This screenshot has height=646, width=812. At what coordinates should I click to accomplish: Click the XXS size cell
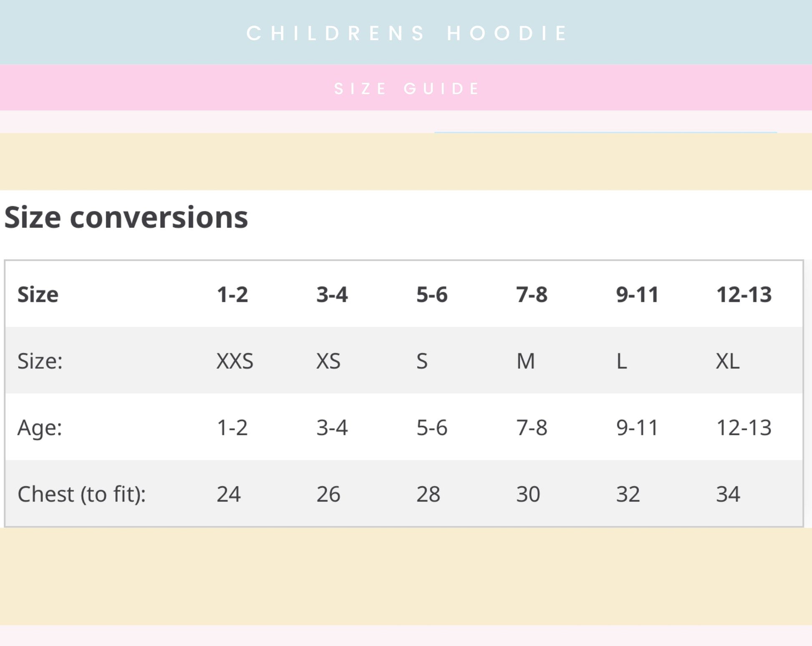[235, 361]
